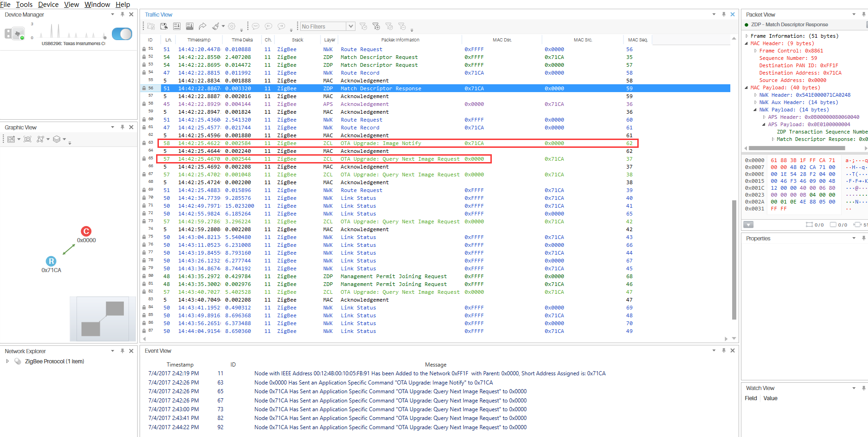
Task: Click the apply filter funnel icon
Action: point(363,26)
